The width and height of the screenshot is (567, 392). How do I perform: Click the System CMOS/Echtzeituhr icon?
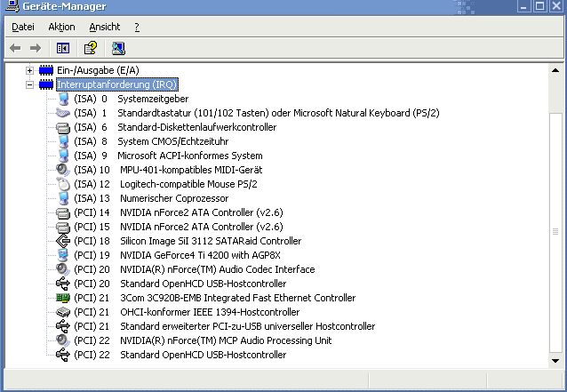click(63, 141)
